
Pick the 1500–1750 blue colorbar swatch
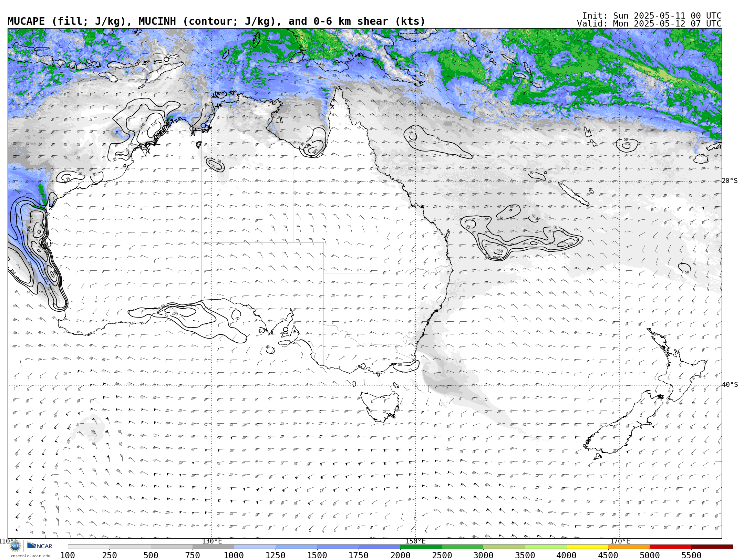point(338,547)
